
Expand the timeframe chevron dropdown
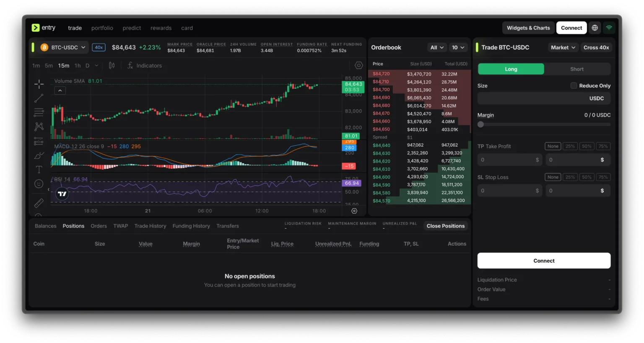click(96, 65)
